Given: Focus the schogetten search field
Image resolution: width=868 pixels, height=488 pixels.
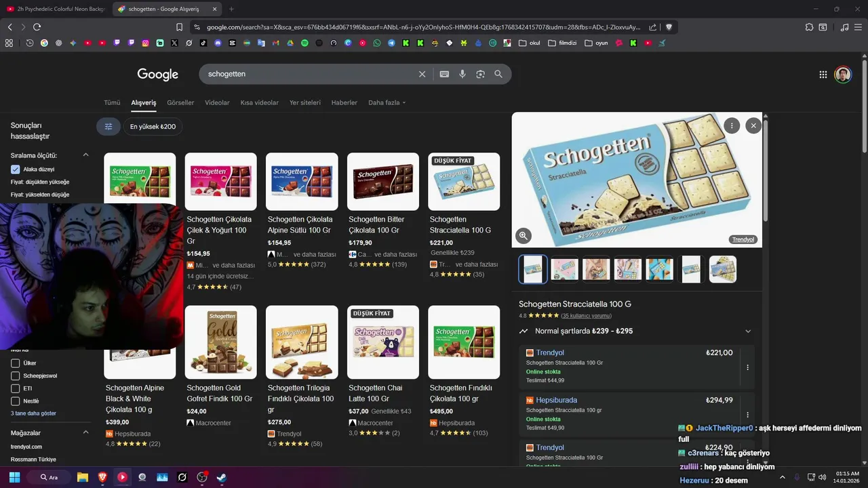Looking at the screenshot, I should click(x=309, y=74).
